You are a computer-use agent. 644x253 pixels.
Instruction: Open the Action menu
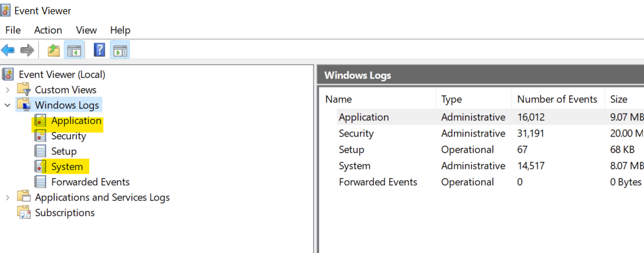tap(48, 30)
